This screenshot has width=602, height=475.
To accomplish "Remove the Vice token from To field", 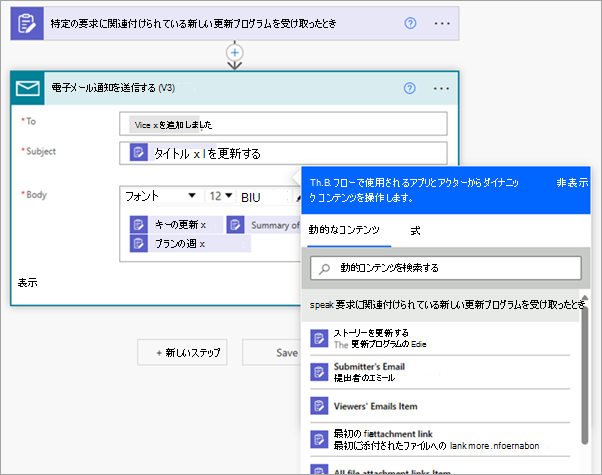I will coord(155,125).
